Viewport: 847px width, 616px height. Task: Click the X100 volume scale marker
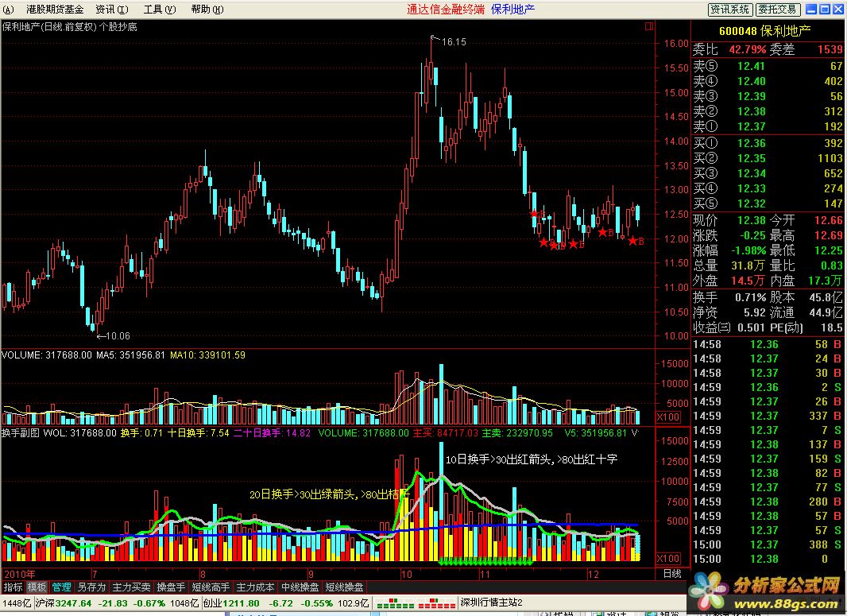667,416
